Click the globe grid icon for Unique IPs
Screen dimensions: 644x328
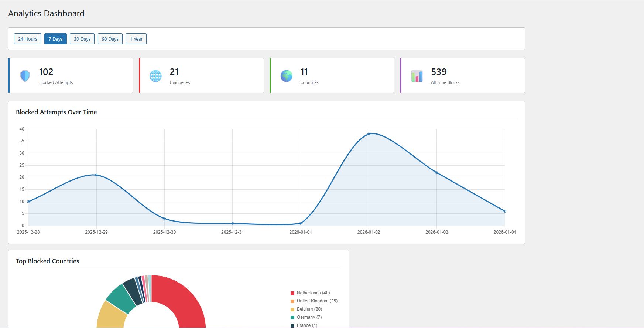coord(155,76)
